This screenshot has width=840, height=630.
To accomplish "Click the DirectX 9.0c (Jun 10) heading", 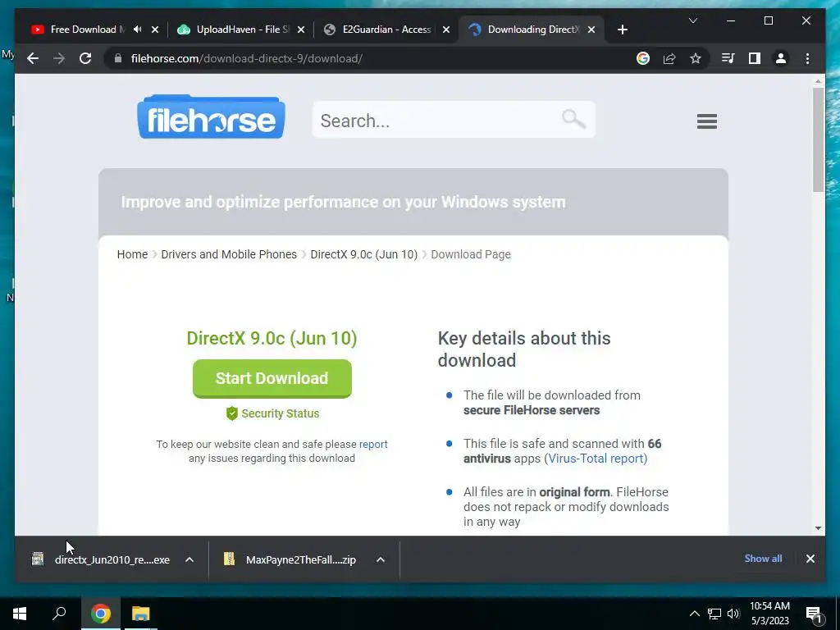I will coord(272,338).
